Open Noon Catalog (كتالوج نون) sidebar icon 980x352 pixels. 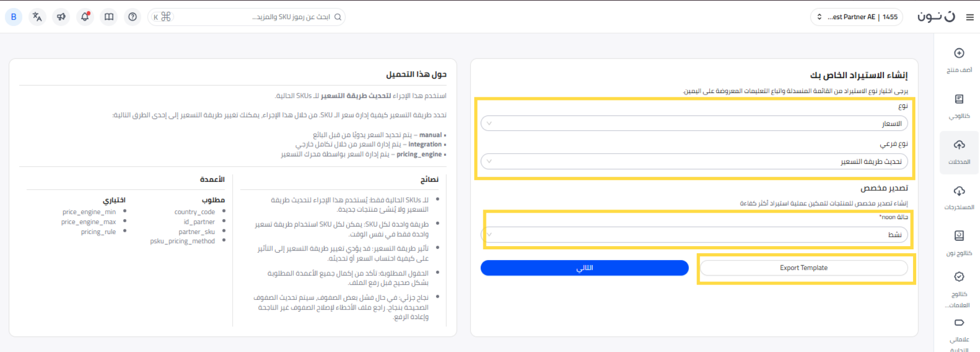(x=959, y=236)
